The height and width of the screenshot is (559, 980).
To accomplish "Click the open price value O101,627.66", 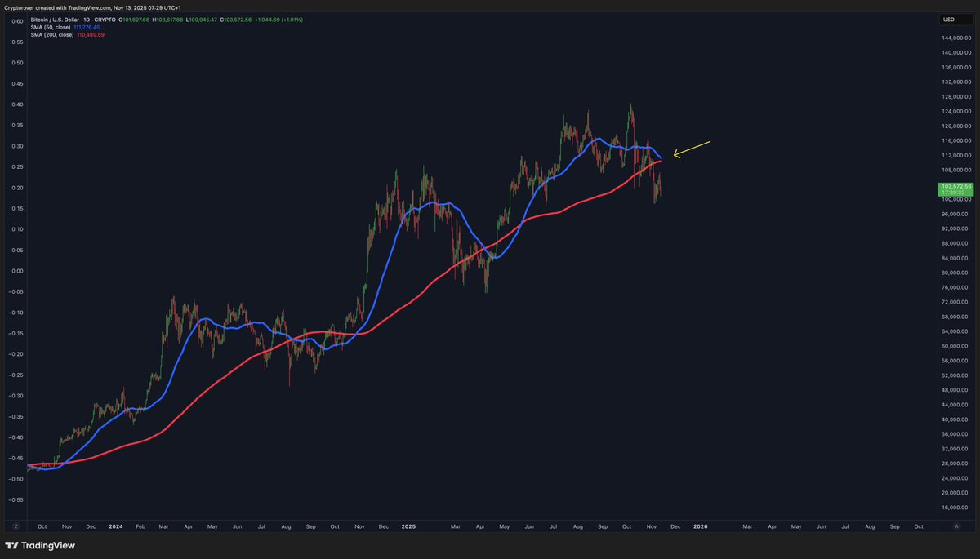I will click(x=135, y=19).
